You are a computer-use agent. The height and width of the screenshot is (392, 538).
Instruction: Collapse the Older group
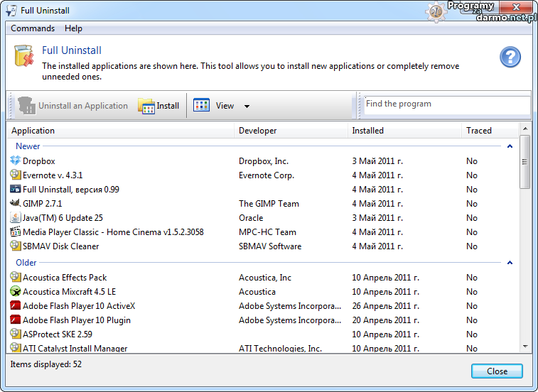pyautogui.click(x=510, y=263)
